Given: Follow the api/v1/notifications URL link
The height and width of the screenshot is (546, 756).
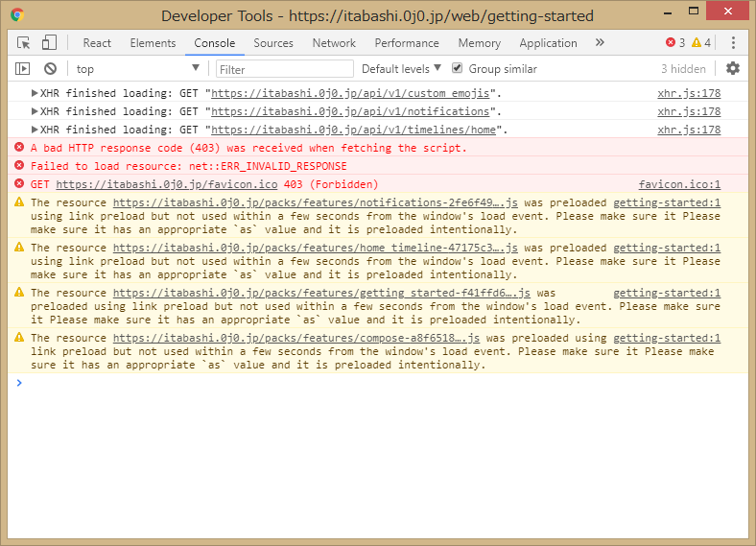Looking at the screenshot, I should pos(349,112).
